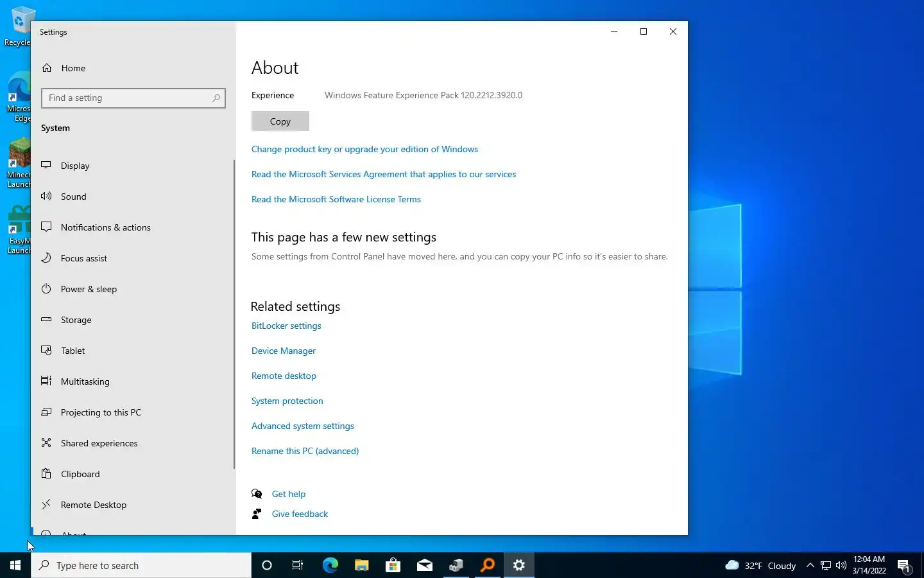Open the volume control in system tray

[x=841, y=565]
